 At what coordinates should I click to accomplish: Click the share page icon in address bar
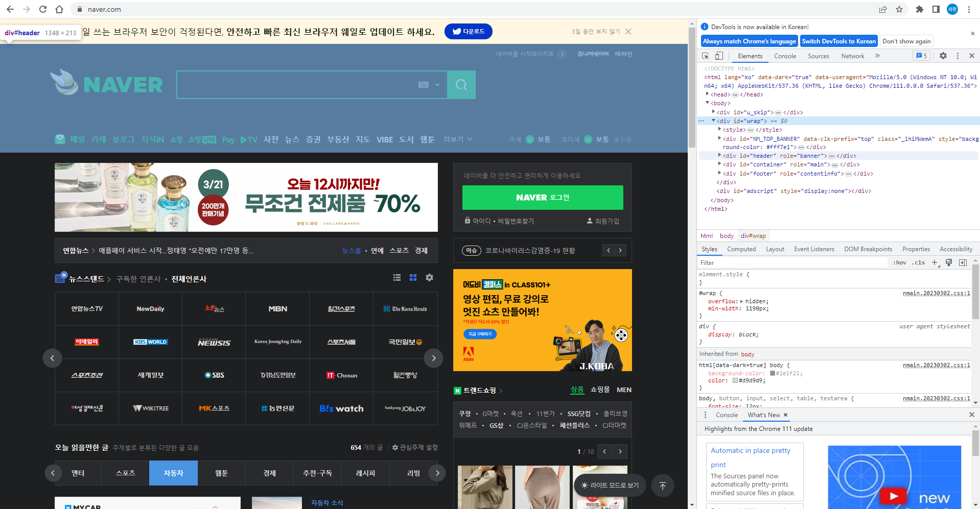[883, 9]
